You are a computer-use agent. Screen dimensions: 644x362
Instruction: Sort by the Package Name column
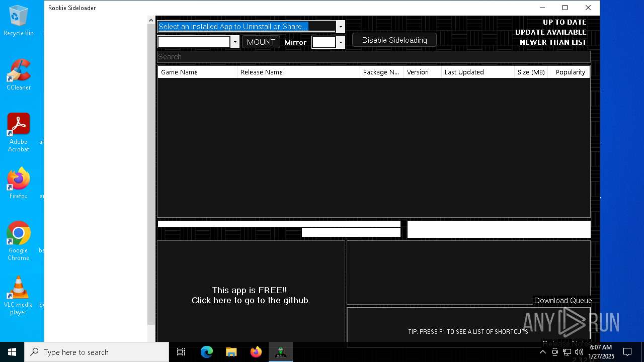coord(382,72)
